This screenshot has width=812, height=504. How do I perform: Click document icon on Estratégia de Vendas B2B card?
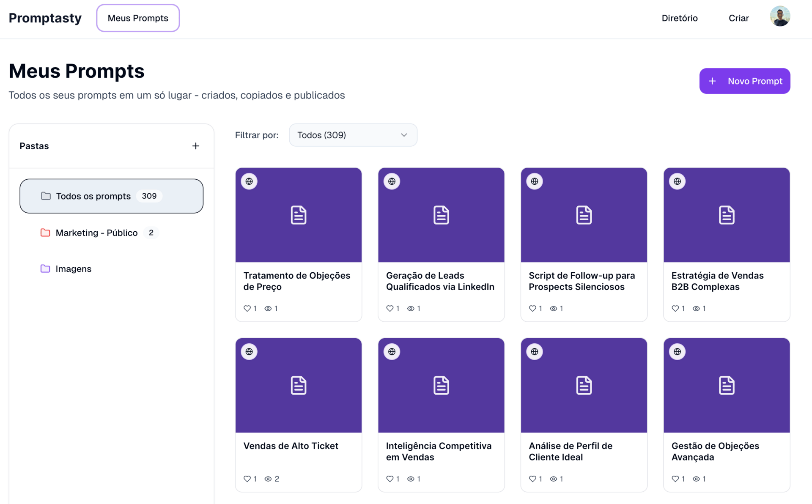pos(726,215)
